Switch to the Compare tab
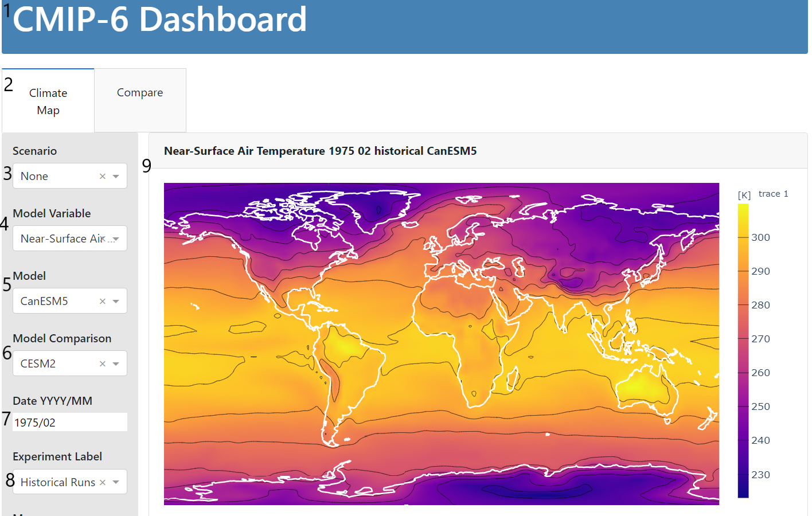Image resolution: width=812 pixels, height=516 pixels. (140, 100)
